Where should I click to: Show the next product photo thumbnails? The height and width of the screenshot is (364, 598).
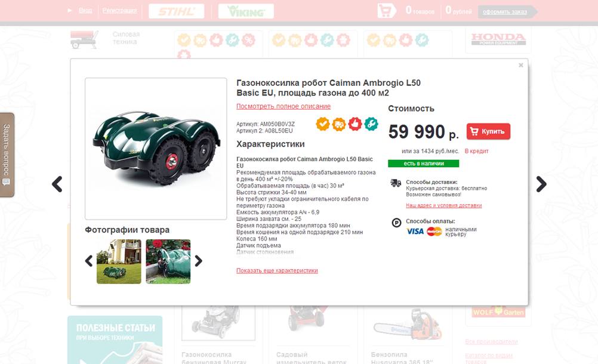pyautogui.click(x=198, y=261)
